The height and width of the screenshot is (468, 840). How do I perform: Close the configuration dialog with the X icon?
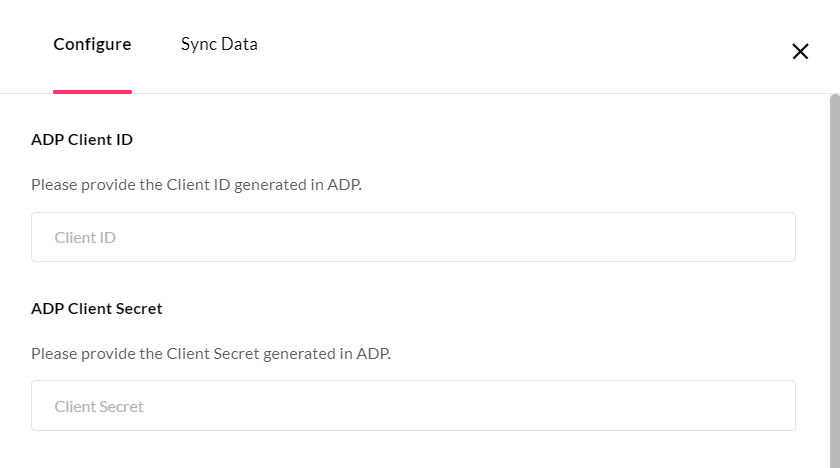(x=800, y=52)
